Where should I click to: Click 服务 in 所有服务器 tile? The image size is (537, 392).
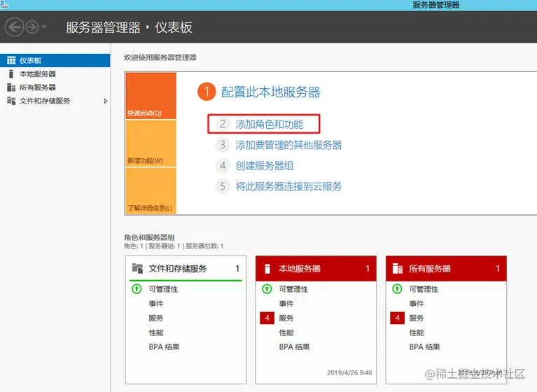coord(417,318)
